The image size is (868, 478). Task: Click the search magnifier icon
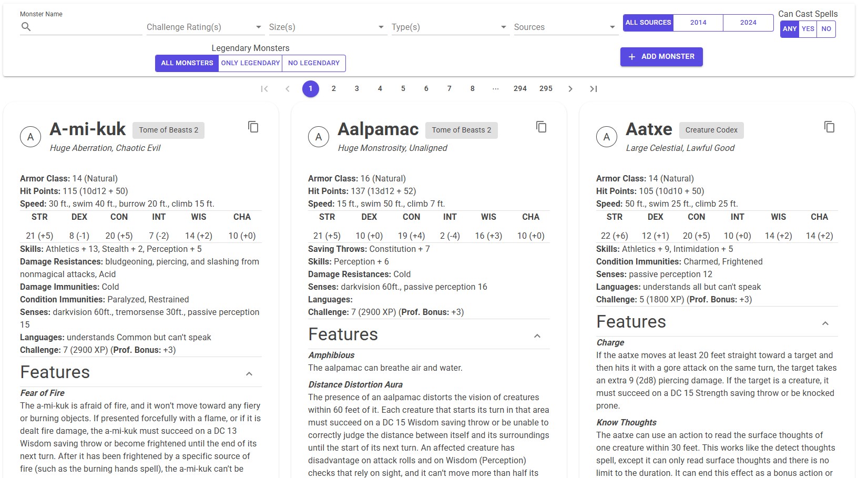point(25,27)
